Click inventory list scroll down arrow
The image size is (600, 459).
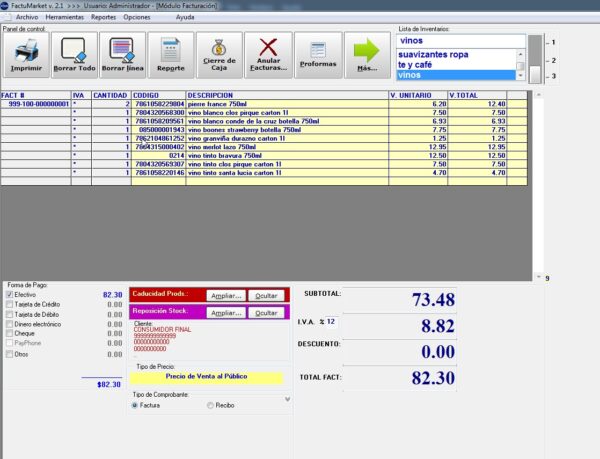click(520, 76)
